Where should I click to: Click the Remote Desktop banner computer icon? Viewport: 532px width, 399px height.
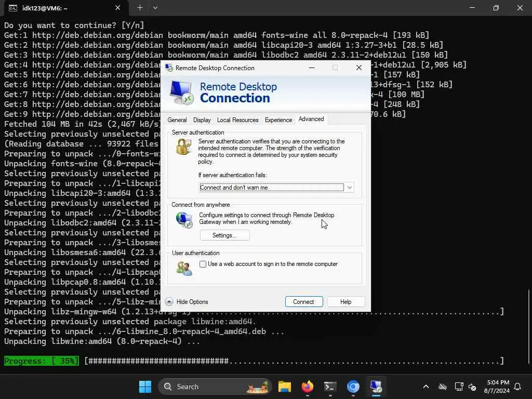point(181,92)
